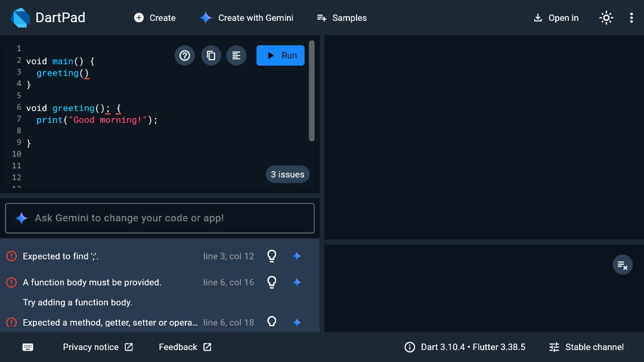644x362 pixels.
Task: Click "void greeting();" code on line 6
Action: [68, 108]
